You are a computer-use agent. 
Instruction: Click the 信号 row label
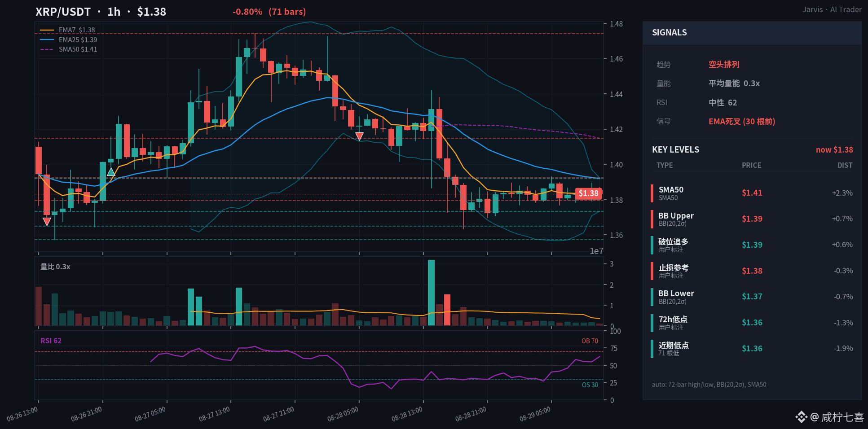pos(663,122)
